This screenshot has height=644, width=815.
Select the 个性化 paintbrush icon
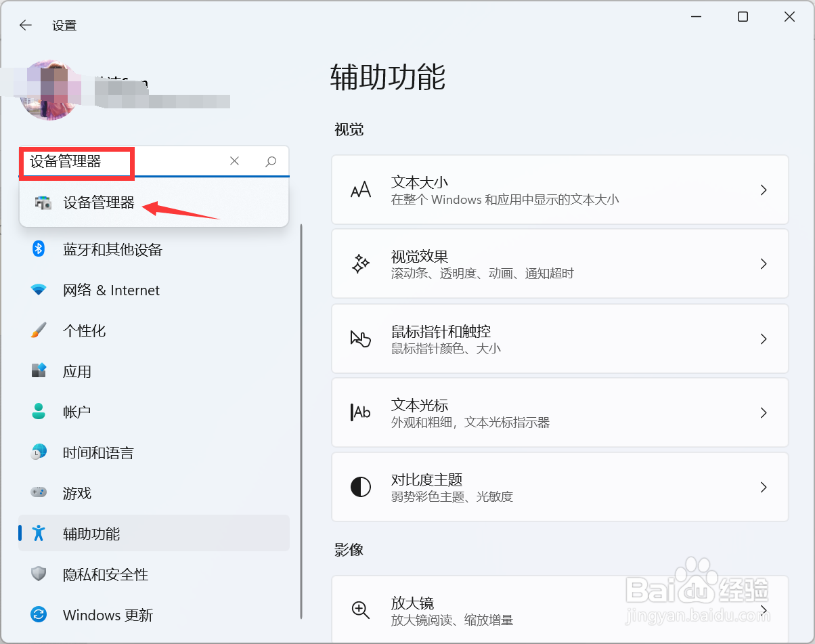click(39, 330)
